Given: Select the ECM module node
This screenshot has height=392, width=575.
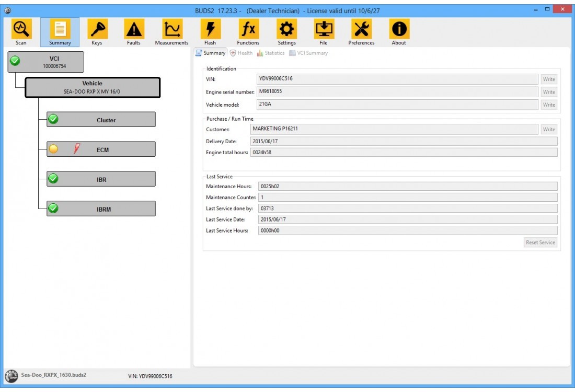Looking at the screenshot, I should point(101,149).
